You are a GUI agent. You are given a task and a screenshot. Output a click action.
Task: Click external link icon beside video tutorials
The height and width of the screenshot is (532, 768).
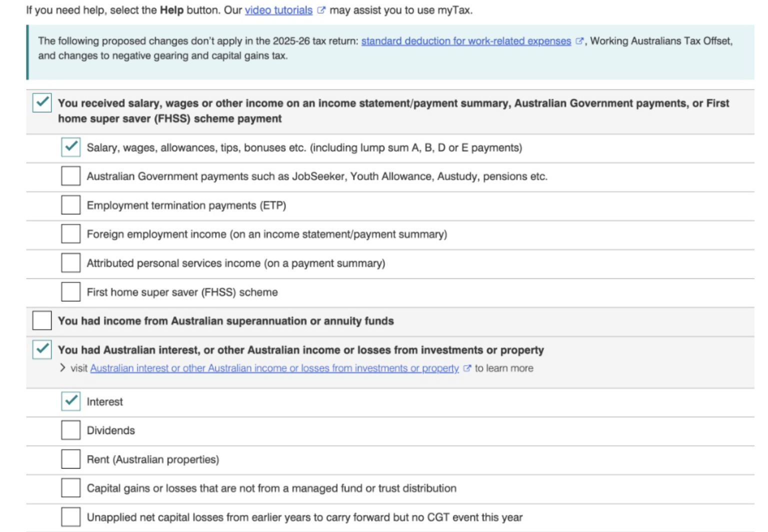click(321, 10)
